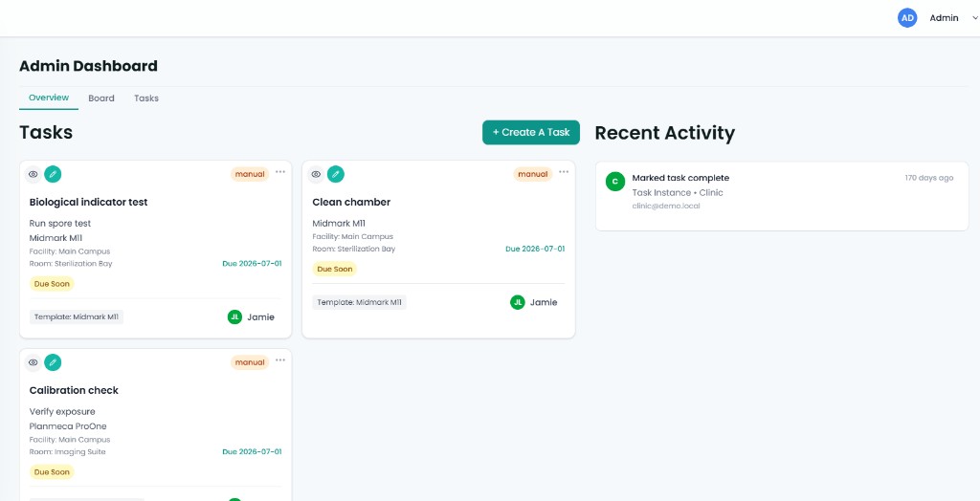Click Due Soon badge on Calibration check
The width and height of the screenshot is (980, 501).
(x=52, y=471)
